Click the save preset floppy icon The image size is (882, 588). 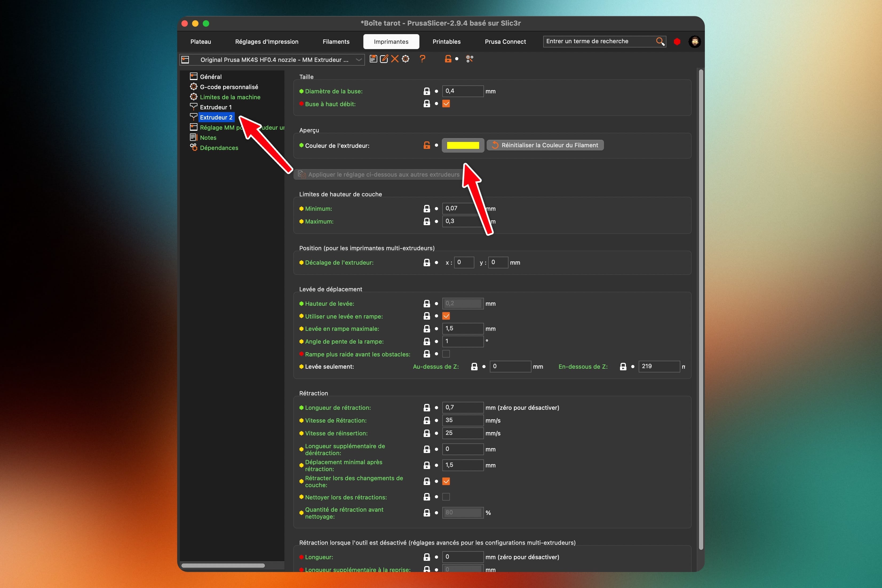373,59
